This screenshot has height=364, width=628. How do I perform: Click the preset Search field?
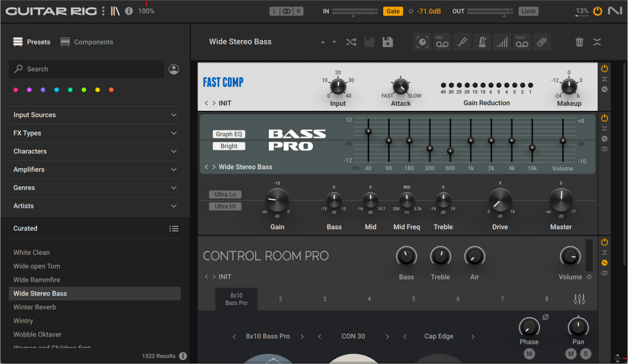point(86,69)
